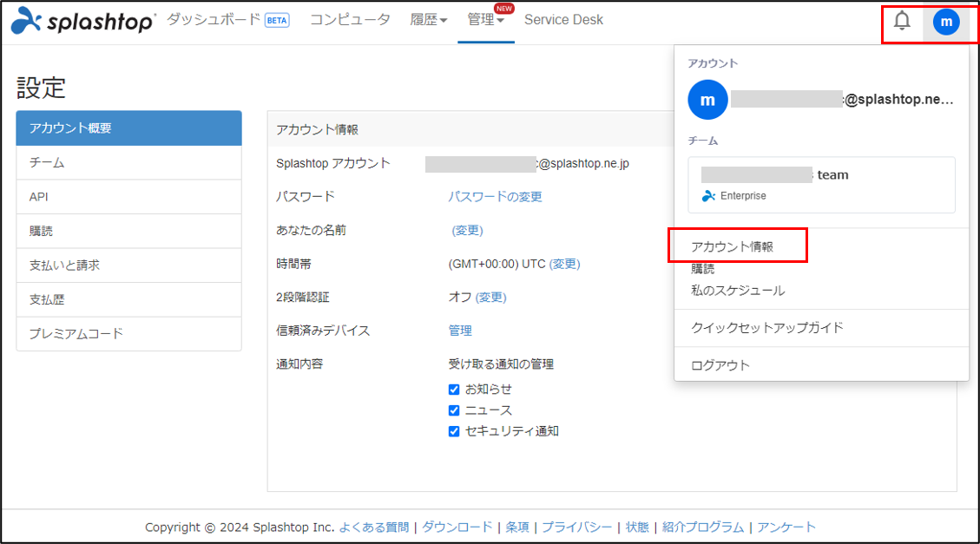The width and height of the screenshot is (980, 544).
Task: Open 条項 footer link
Action: click(516, 528)
